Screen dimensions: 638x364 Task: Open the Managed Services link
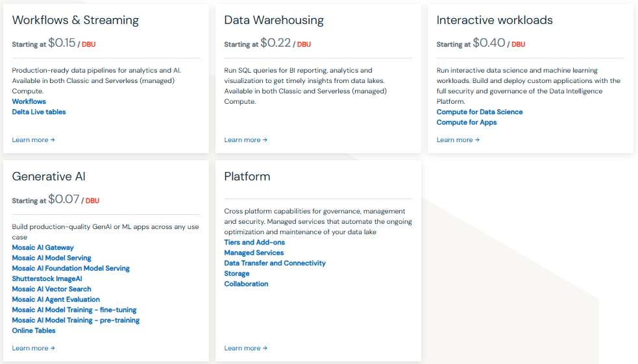coord(254,252)
